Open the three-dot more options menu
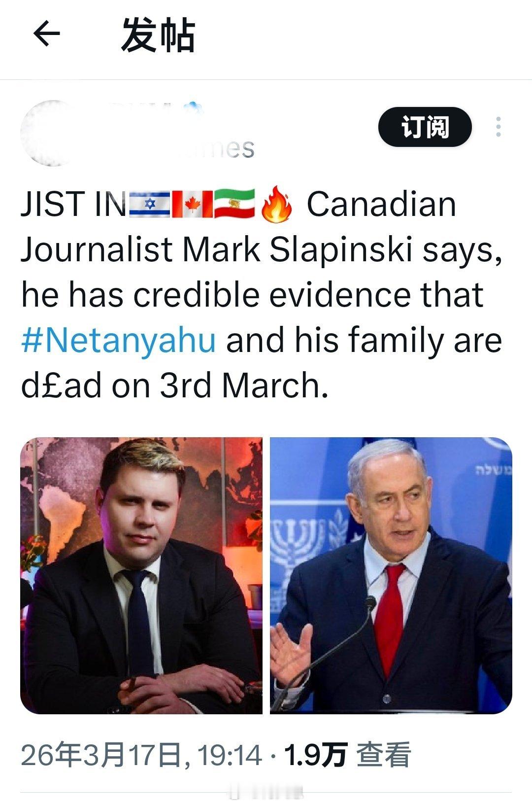 tap(499, 127)
